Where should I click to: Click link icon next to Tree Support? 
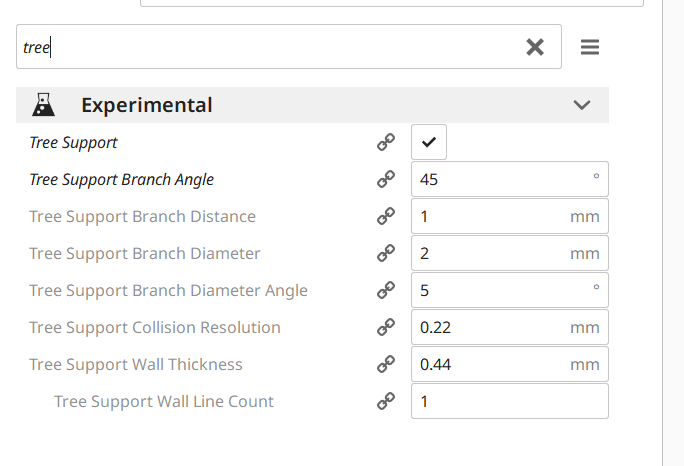[386, 143]
